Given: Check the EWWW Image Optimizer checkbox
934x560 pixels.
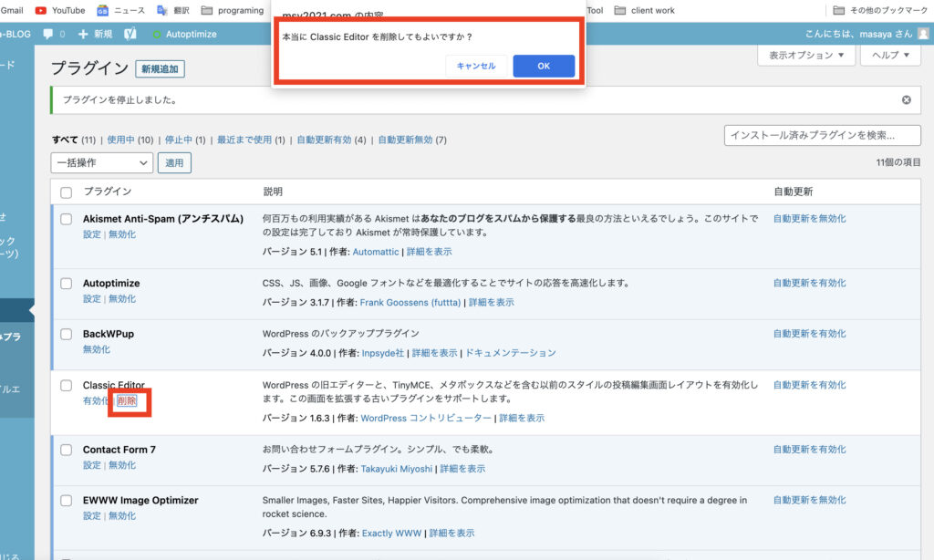Looking at the screenshot, I should click(66, 501).
